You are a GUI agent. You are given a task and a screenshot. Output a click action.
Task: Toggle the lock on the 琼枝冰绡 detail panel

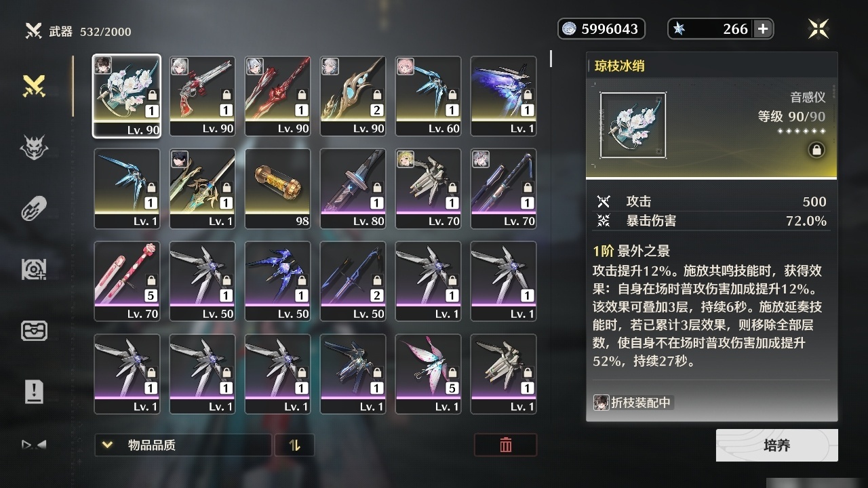816,150
